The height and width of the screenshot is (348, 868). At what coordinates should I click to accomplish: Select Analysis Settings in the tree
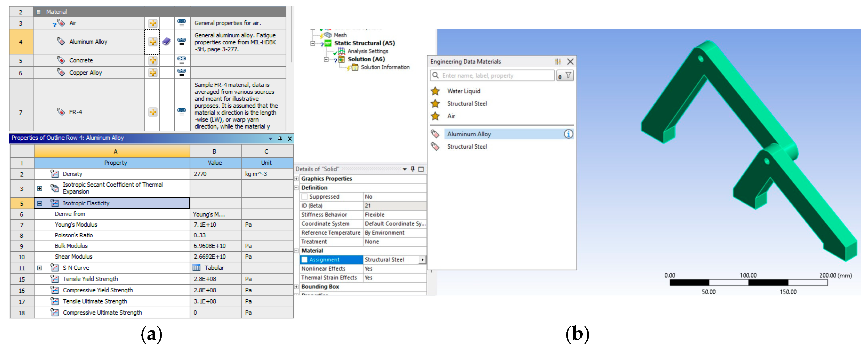point(367,51)
